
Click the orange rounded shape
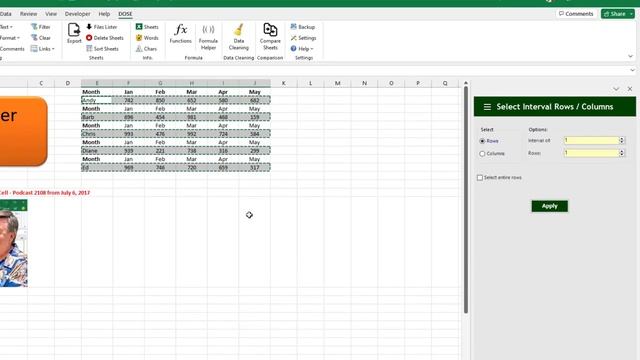point(24,131)
